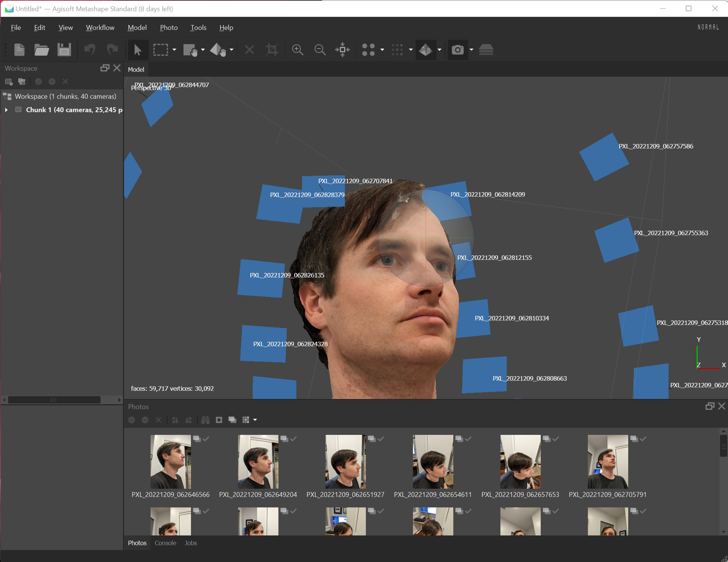Switch to the Jobs tab
Viewport: 728px width, 562px height.
[x=191, y=543]
